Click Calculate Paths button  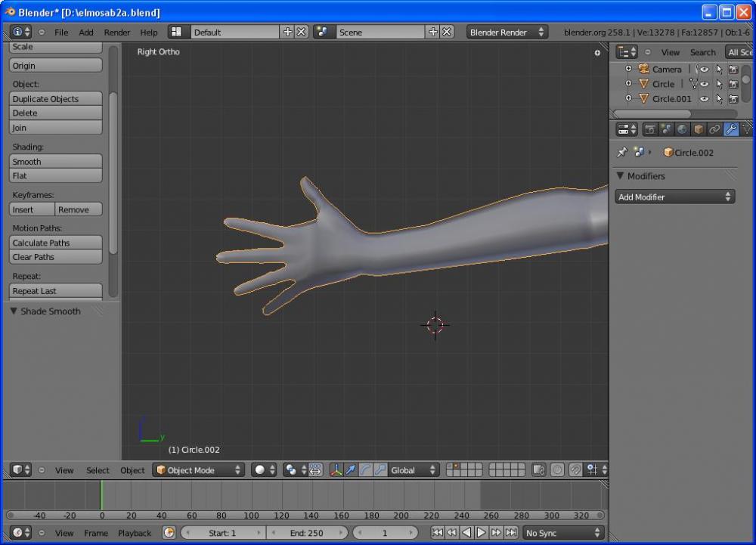click(55, 243)
